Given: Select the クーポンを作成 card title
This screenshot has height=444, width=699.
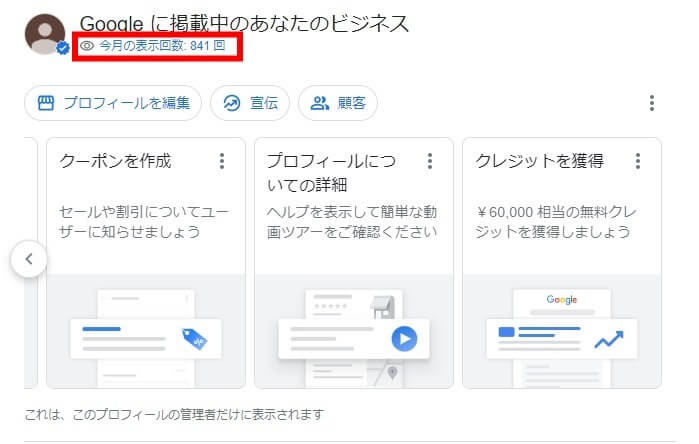Looking at the screenshot, I should 115,161.
